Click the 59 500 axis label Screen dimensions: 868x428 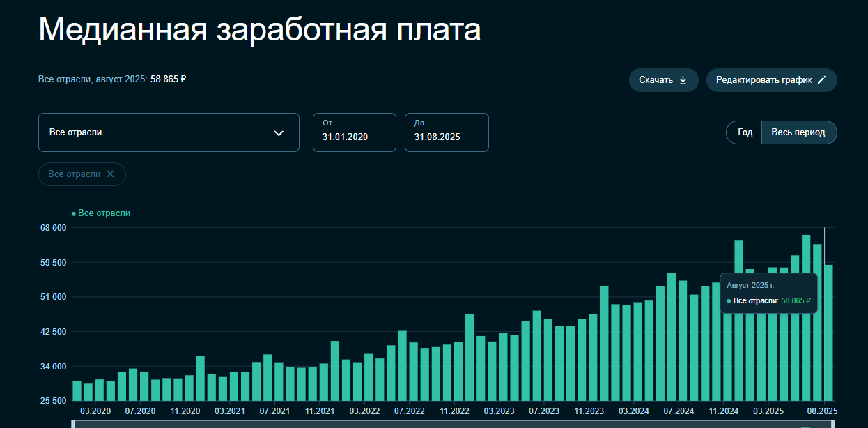[x=52, y=263]
